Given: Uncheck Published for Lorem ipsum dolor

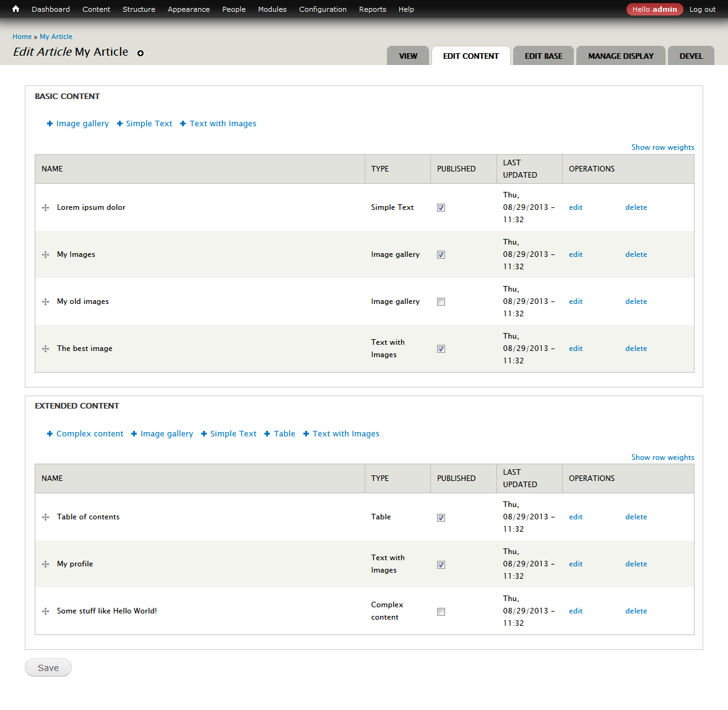Looking at the screenshot, I should point(441,207).
